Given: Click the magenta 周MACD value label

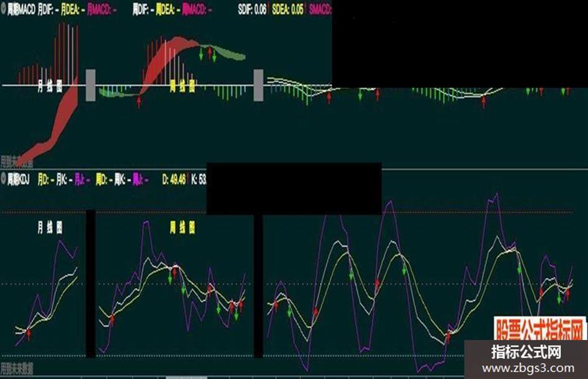Looking at the screenshot, I should pyautogui.click(x=197, y=10).
